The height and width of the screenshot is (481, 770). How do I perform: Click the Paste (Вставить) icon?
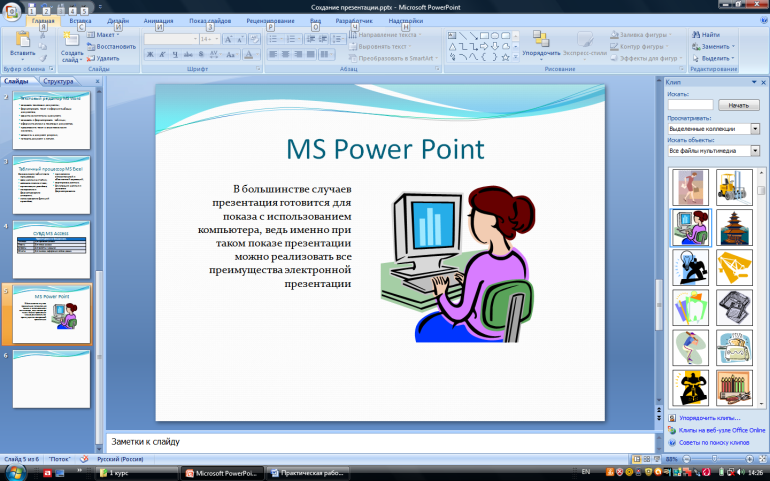[22, 38]
